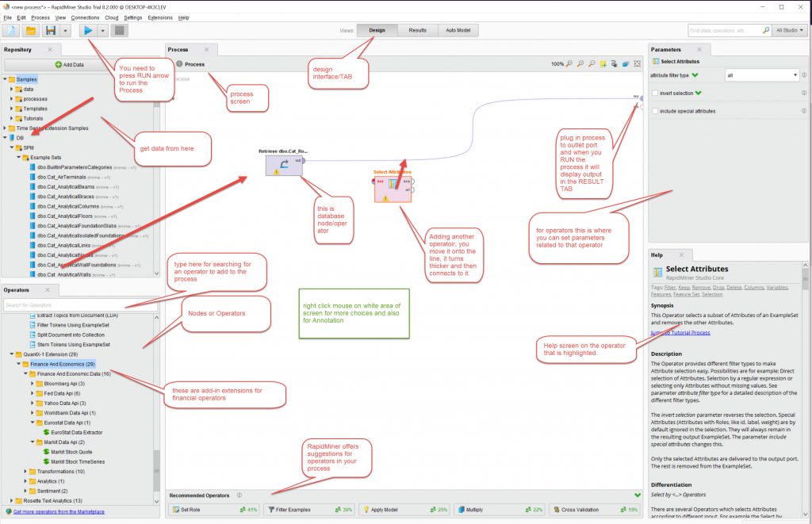Expand the Bloomberg Api folder
Image resolution: width=812 pixels, height=524 pixels.
tap(34, 383)
